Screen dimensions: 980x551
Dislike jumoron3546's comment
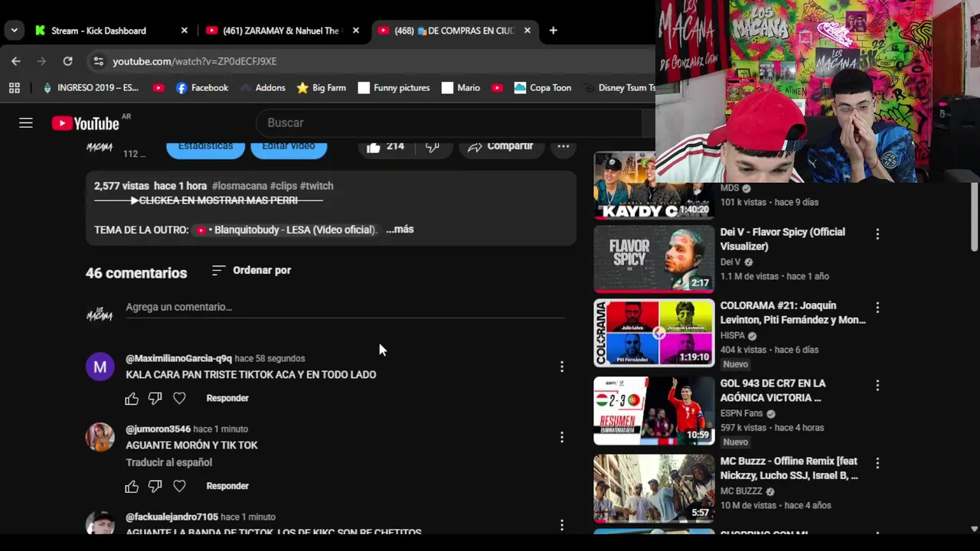(x=155, y=486)
